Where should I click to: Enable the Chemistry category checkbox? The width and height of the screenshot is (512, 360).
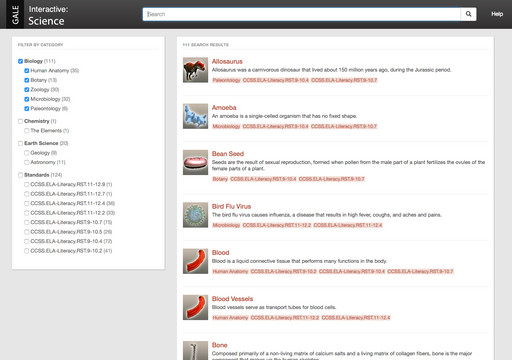click(x=20, y=121)
